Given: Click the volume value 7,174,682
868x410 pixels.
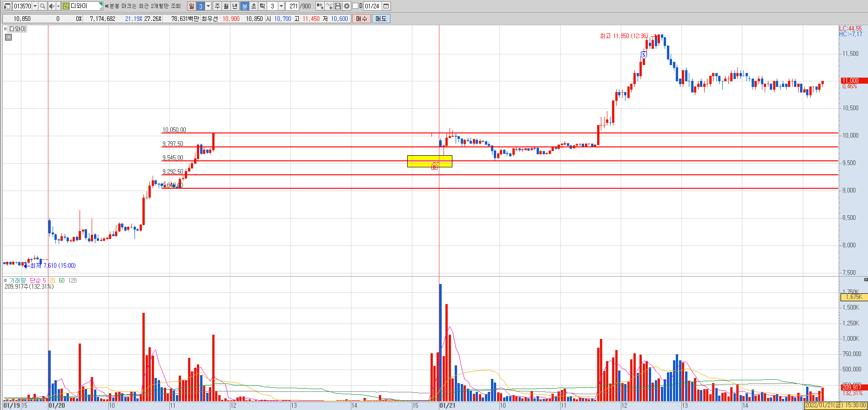Looking at the screenshot, I should pyautogui.click(x=102, y=19).
